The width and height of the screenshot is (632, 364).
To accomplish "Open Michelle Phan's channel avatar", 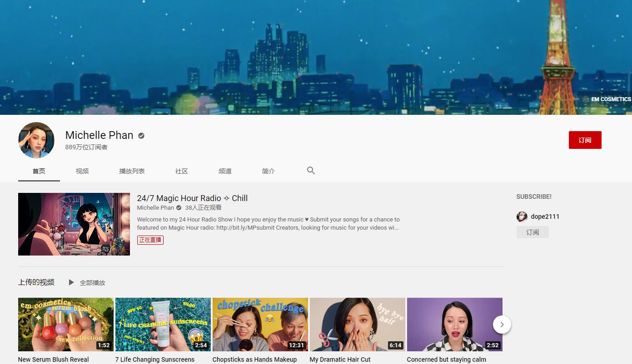I will (x=36, y=140).
